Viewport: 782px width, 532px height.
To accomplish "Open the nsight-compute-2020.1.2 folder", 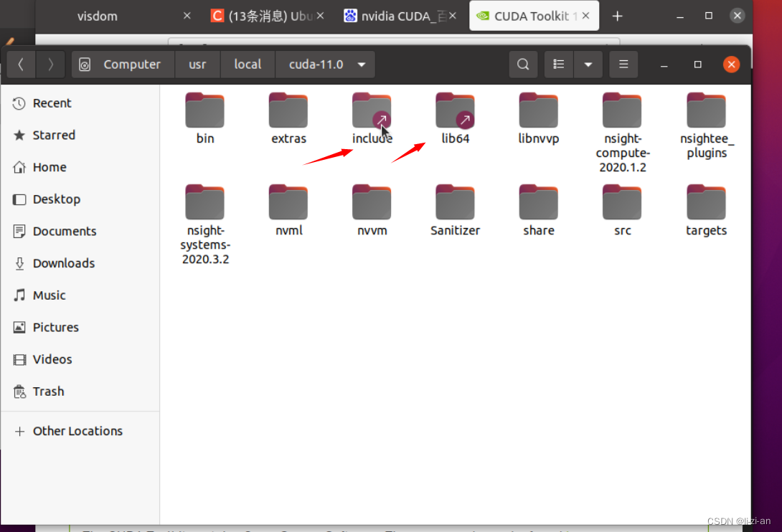I will click(x=622, y=132).
